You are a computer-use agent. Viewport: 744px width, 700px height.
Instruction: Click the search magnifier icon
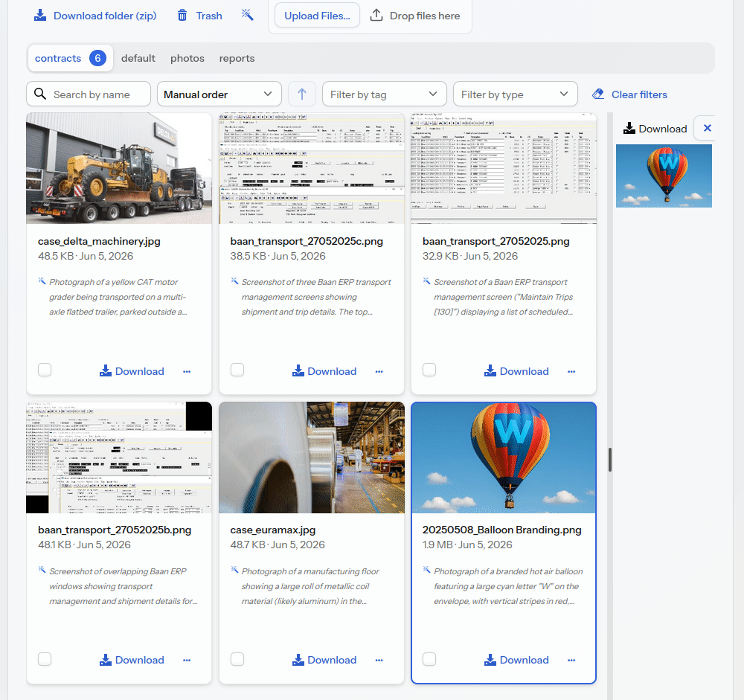tap(40, 94)
